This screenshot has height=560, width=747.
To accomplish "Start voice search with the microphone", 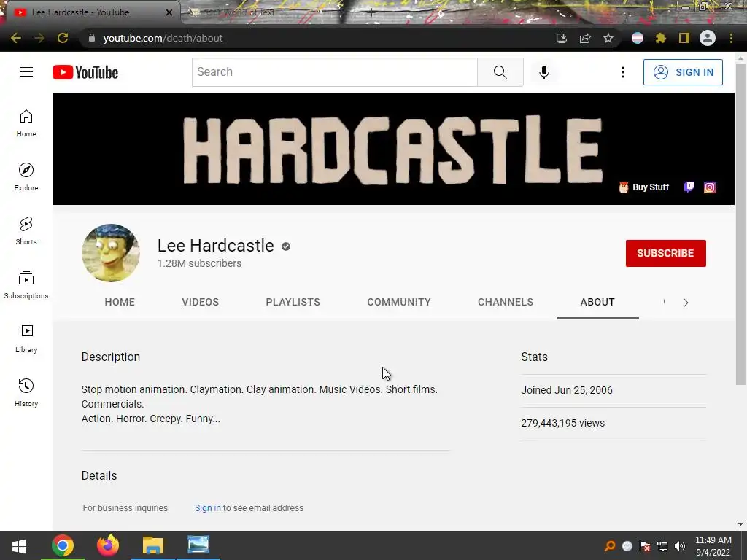I will [x=544, y=72].
